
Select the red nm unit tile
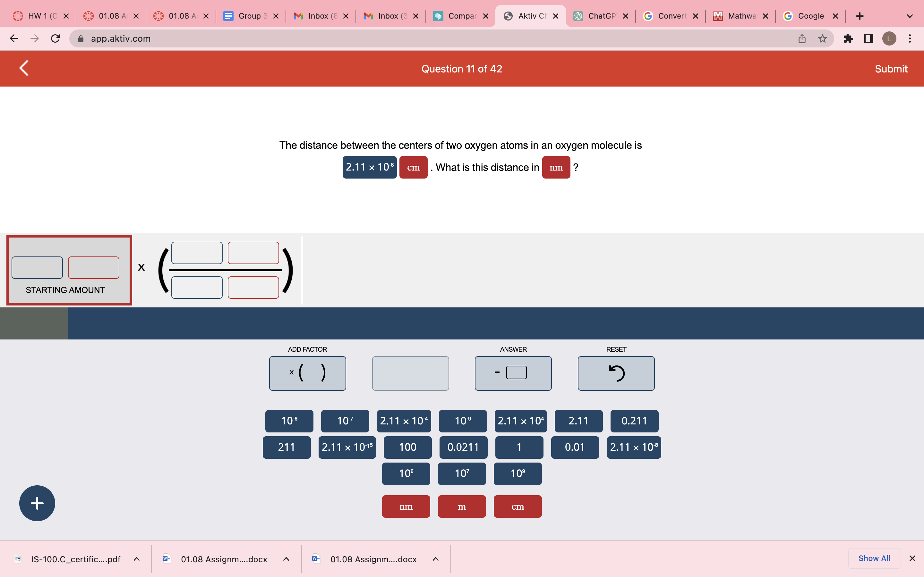click(406, 506)
